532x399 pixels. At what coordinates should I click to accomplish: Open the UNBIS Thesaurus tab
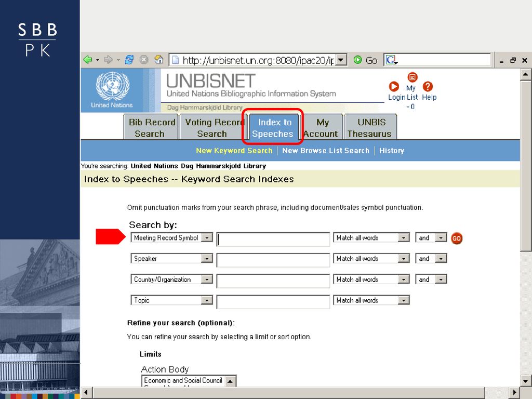click(x=370, y=128)
